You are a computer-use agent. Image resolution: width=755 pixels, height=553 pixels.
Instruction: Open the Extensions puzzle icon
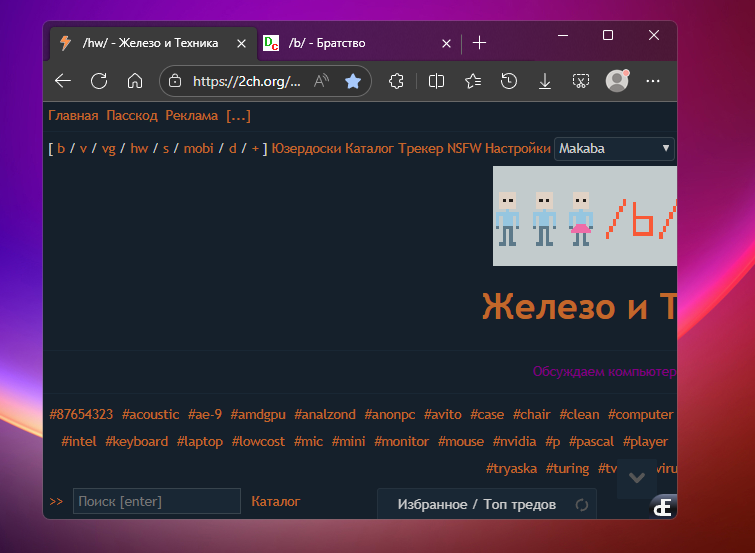click(396, 81)
